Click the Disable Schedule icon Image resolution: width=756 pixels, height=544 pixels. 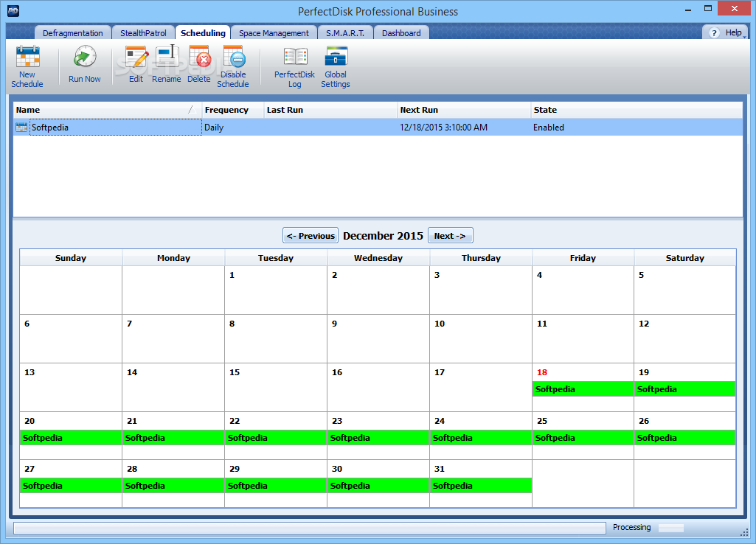click(x=233, y=66)
